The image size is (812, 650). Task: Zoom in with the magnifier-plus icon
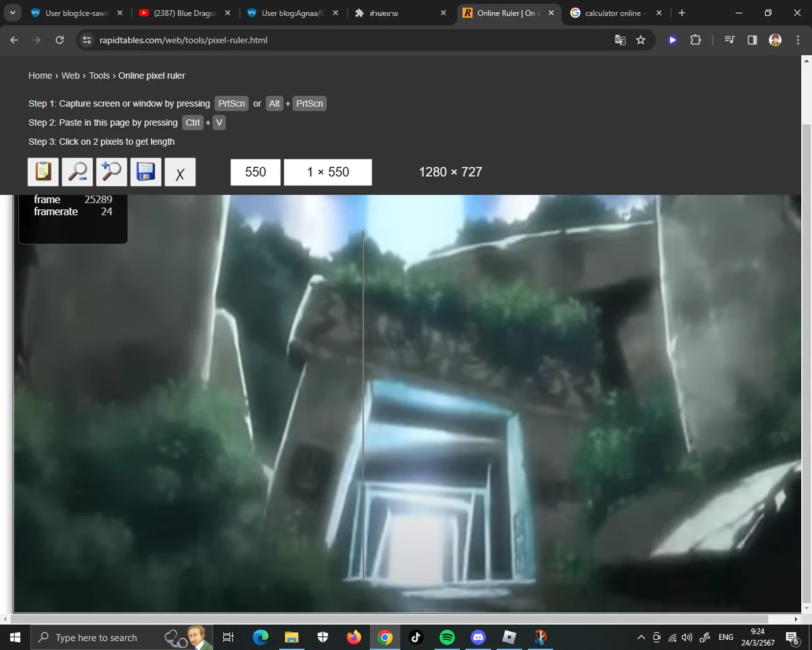click(111, 172)
